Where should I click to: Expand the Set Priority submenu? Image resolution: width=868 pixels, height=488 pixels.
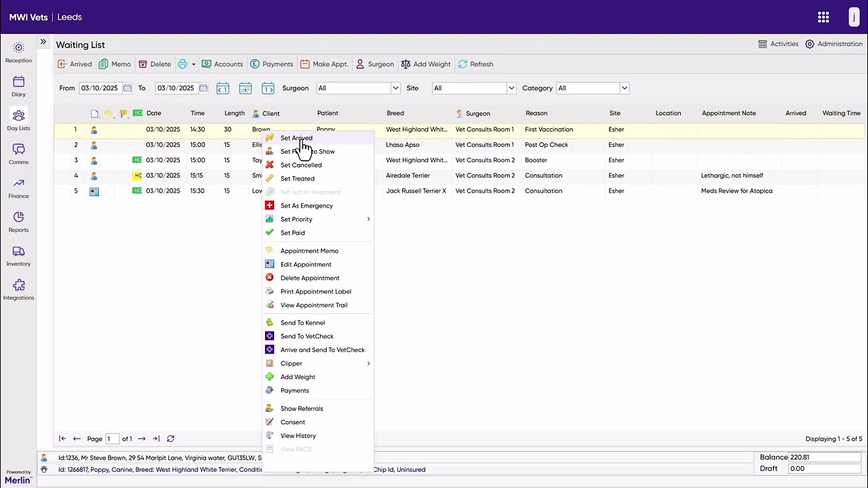click(x=368, y=219)
